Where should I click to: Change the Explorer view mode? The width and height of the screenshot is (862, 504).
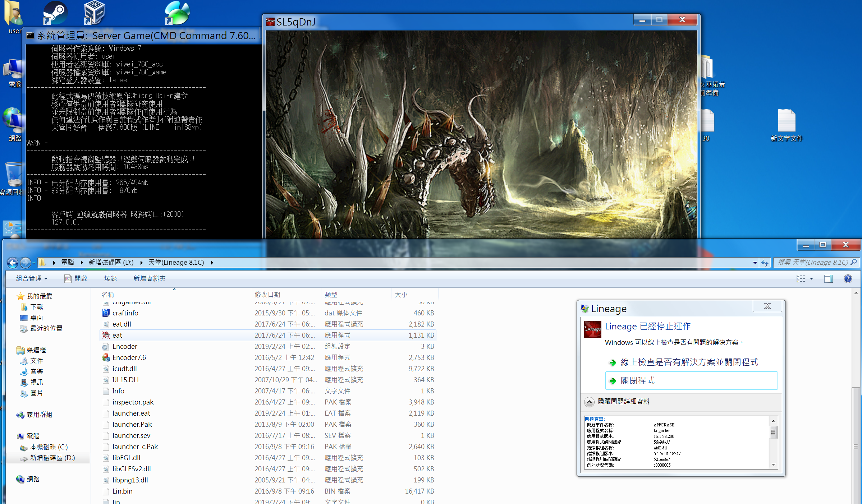click(801, 278)
